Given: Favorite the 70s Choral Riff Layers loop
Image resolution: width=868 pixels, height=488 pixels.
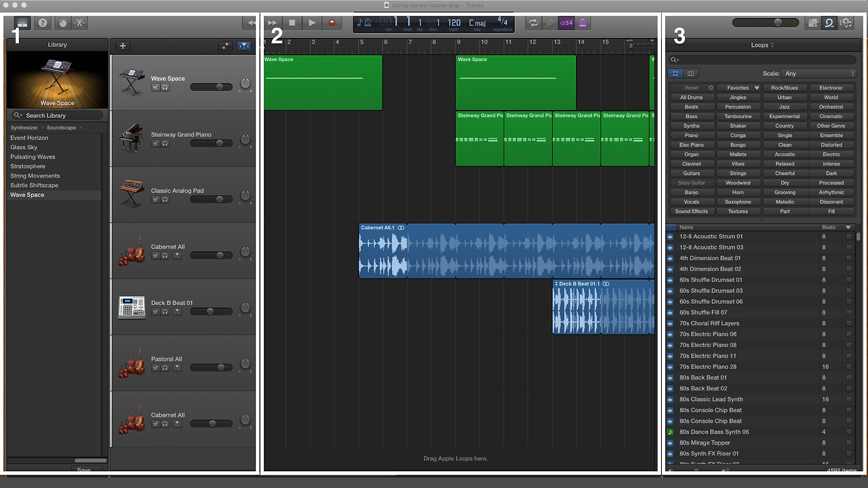Looking at the screenshot, I should click(x=848, y=323).
